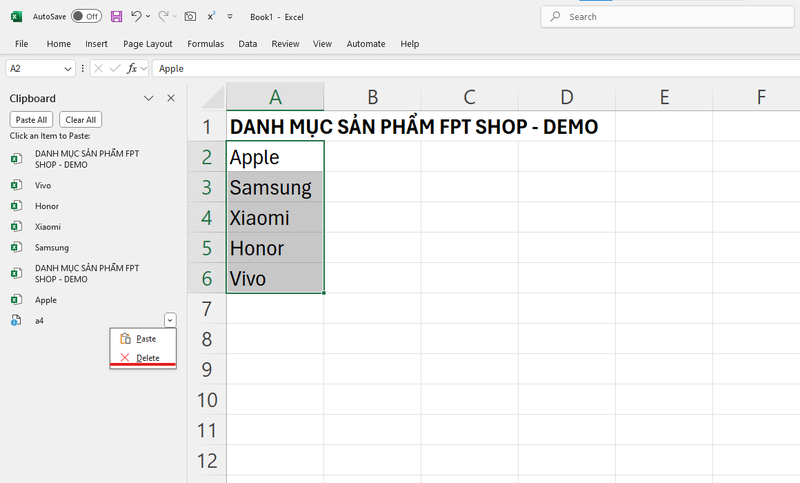Select row 7 header

(207, 309)
